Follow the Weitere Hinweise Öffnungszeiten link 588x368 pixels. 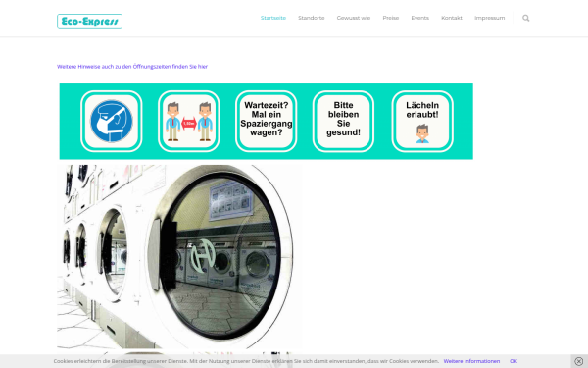pyautogui.click(x=132, y=67)
